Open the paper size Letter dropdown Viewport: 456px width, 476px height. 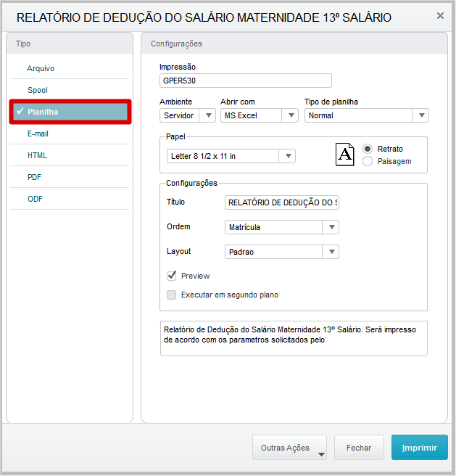point(231,156)
